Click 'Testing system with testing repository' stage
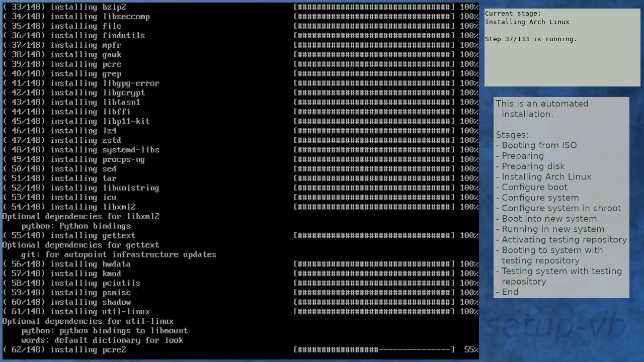Viewport: 644px width, 362px height. click(x=561, y=277)
